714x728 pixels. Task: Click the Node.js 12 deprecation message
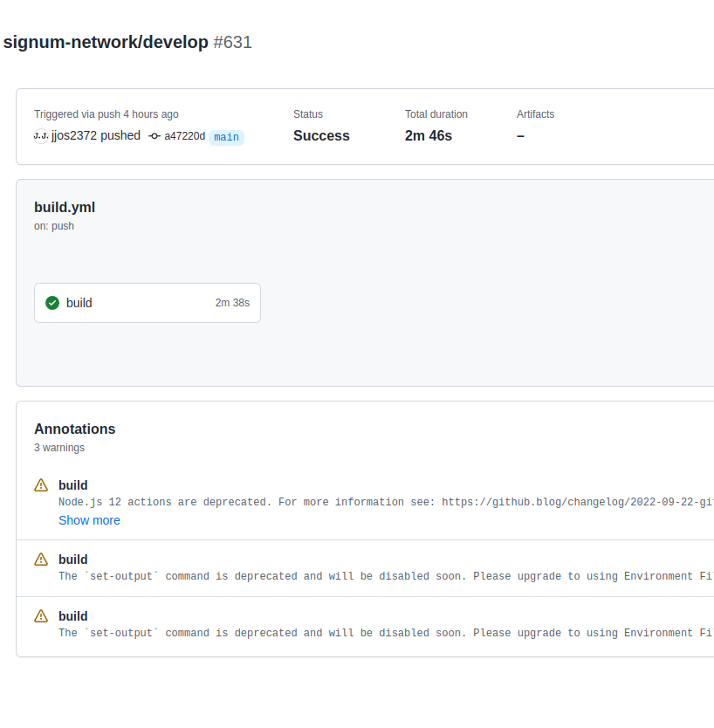coord(386,502)
